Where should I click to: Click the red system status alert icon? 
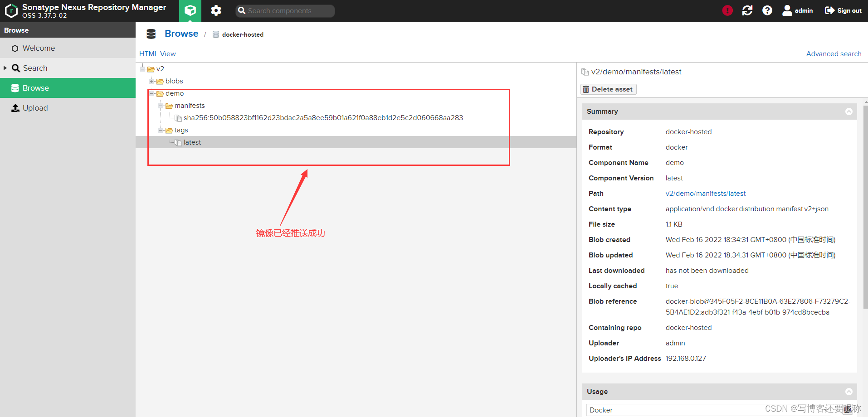click(727, 10)
